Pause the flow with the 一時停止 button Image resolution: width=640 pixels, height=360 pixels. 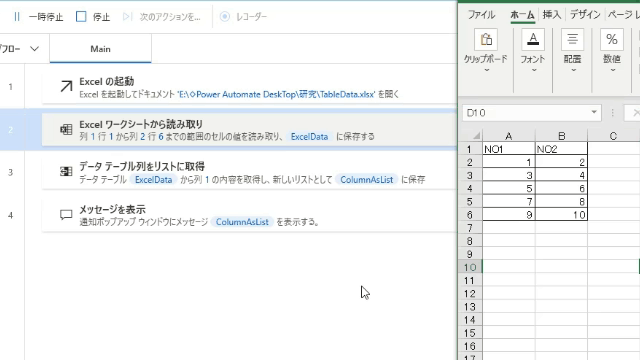(x=39, y=17)
